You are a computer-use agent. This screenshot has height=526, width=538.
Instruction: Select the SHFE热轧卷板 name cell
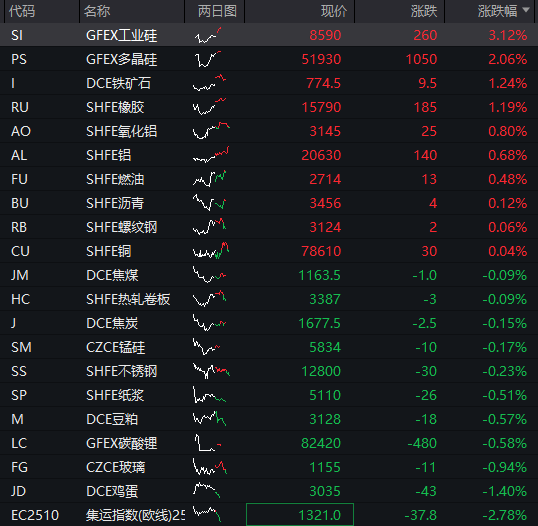128,300
